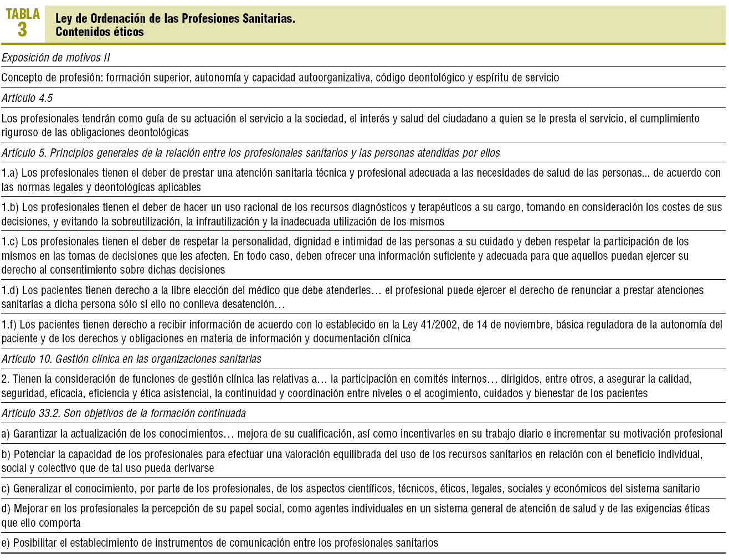Select the 'Artículo 4.5' heading
Image resolution: width=729 pixels, height=560 pixels.
[27, 98]
